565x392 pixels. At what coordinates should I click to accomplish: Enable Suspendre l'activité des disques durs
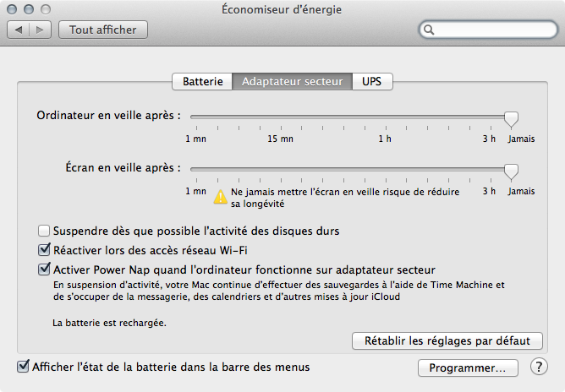tap(44, 230)
